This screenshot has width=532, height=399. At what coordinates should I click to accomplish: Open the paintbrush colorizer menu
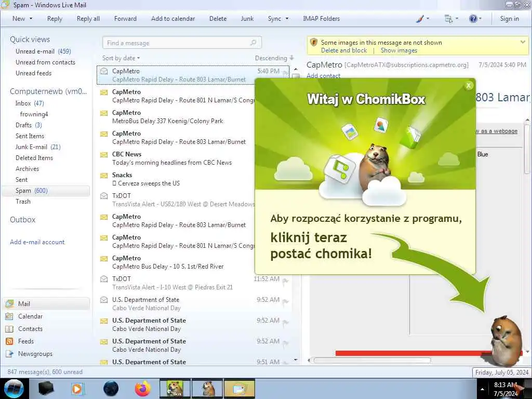tap(422, 19)
